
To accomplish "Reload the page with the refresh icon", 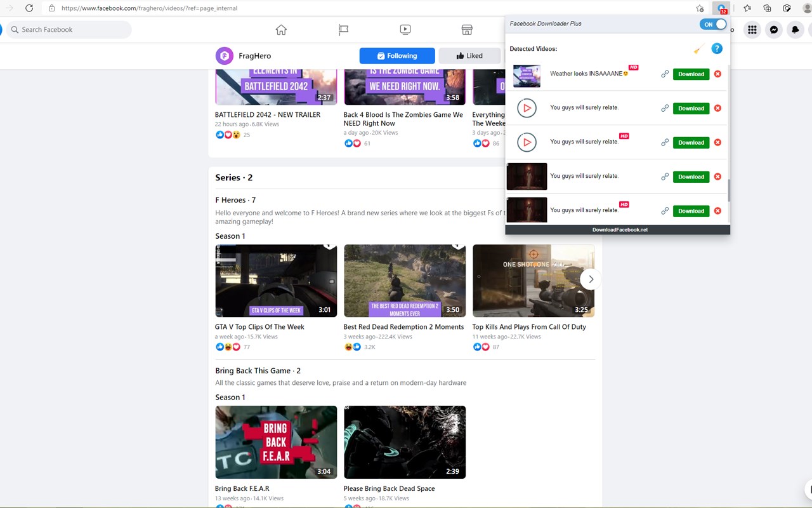I will 29,8.
